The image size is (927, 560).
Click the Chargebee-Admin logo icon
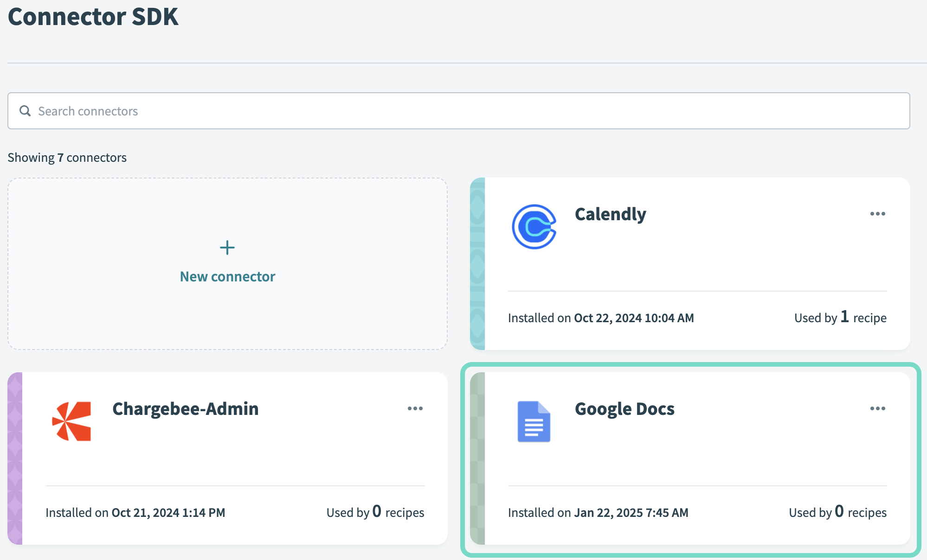click(71, 421)
